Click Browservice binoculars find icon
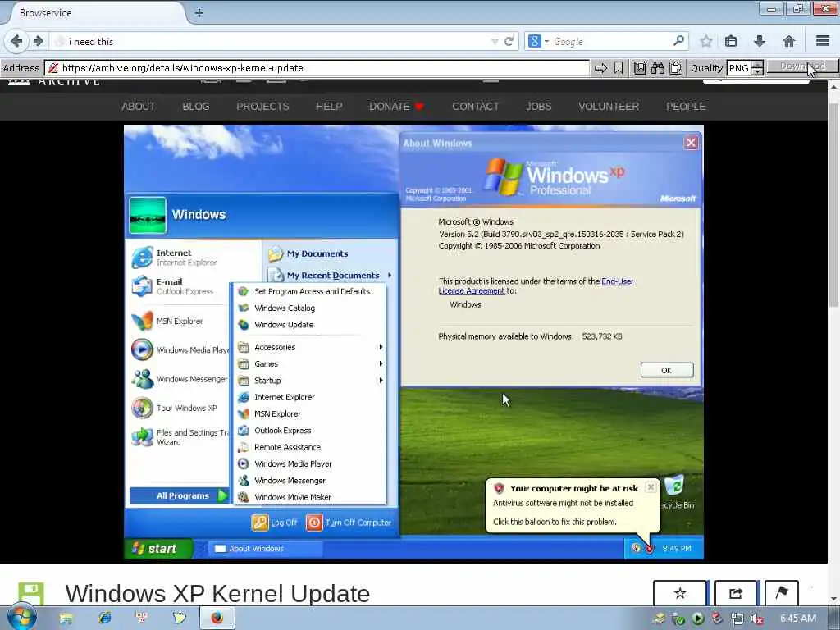Image resolution: width=840 pixels, height=630 pixels. point(658,68)
